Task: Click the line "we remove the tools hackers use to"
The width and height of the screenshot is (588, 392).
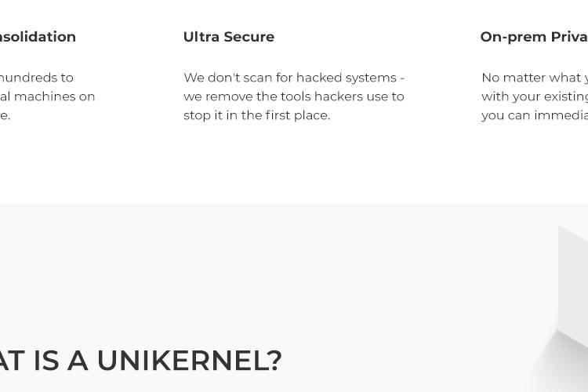Action: pos(294,96)
